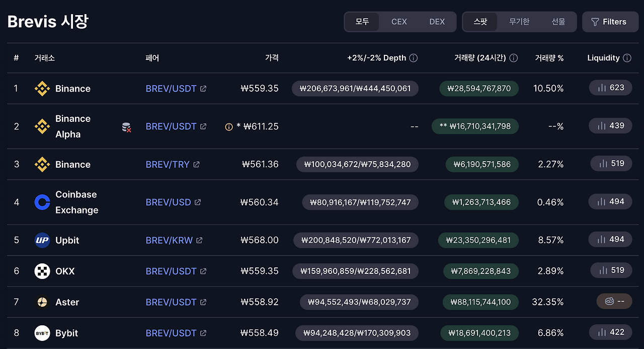644x349 pixels.
Task: Click the Binance logo in row 1
Action: [42, 89]
